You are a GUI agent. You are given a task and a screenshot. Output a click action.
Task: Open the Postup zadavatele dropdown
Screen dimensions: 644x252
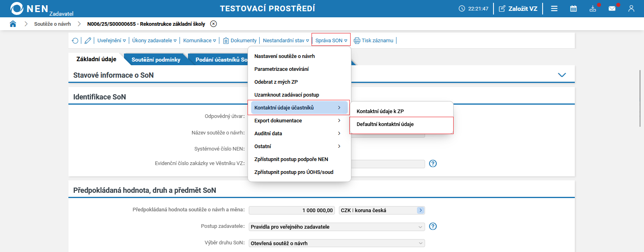pos(336,227)
